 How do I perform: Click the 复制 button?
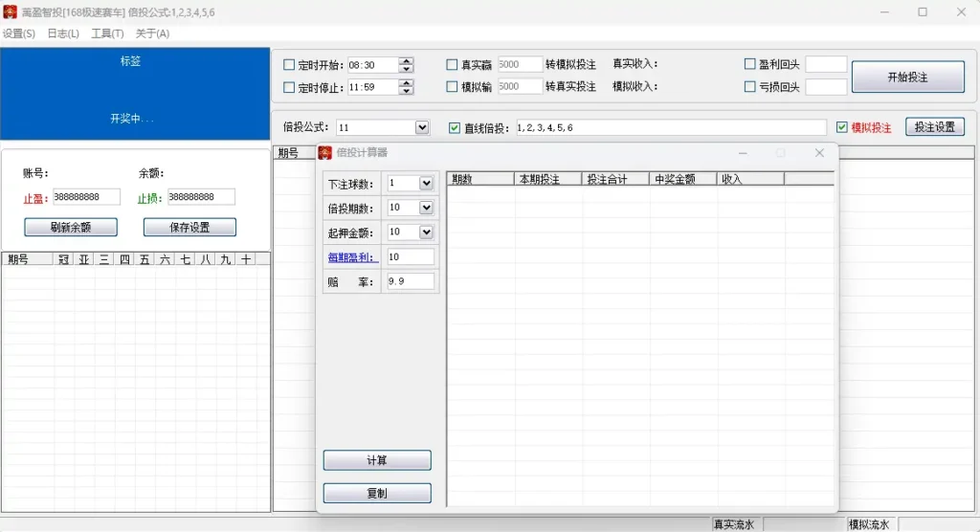click(x=377, y=493)
